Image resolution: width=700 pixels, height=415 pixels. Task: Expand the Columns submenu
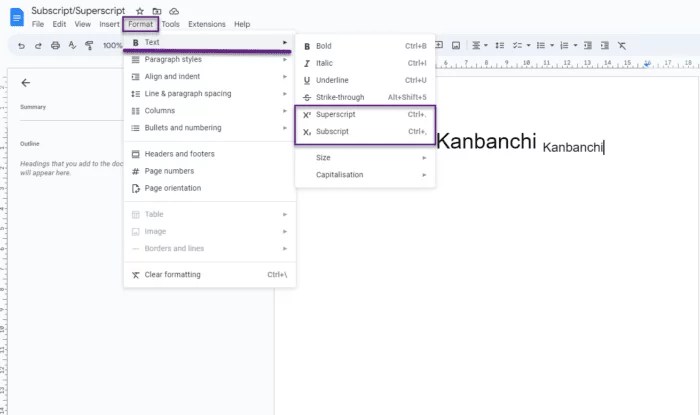click(x=210, y=111)
